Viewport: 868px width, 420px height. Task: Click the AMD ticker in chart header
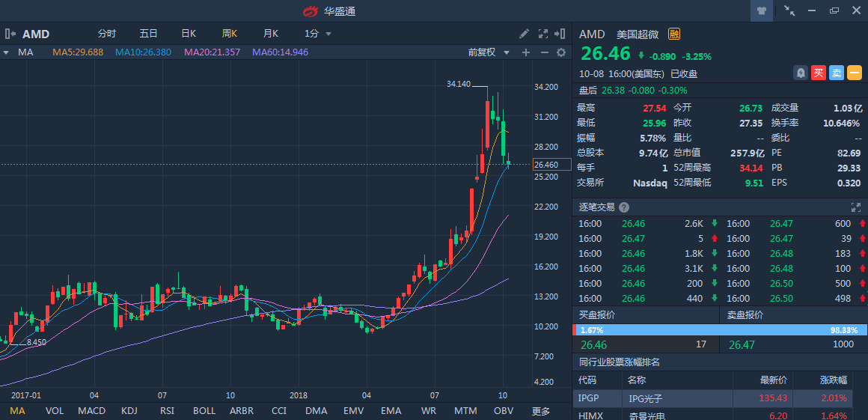(36, 34)
